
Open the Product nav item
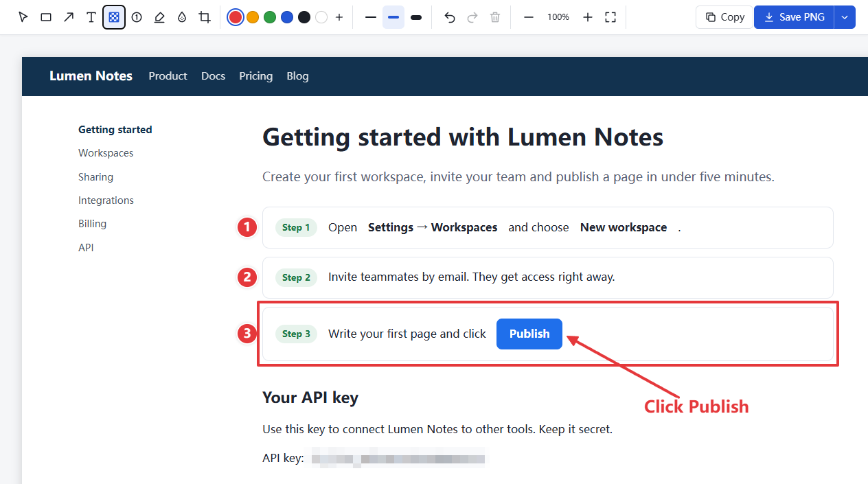[x=168, y=76]
